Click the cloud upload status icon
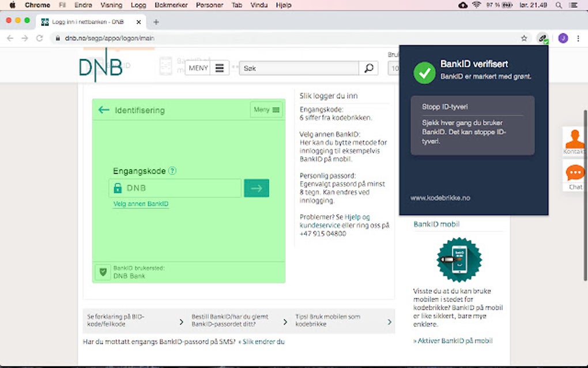 point(463,5)
